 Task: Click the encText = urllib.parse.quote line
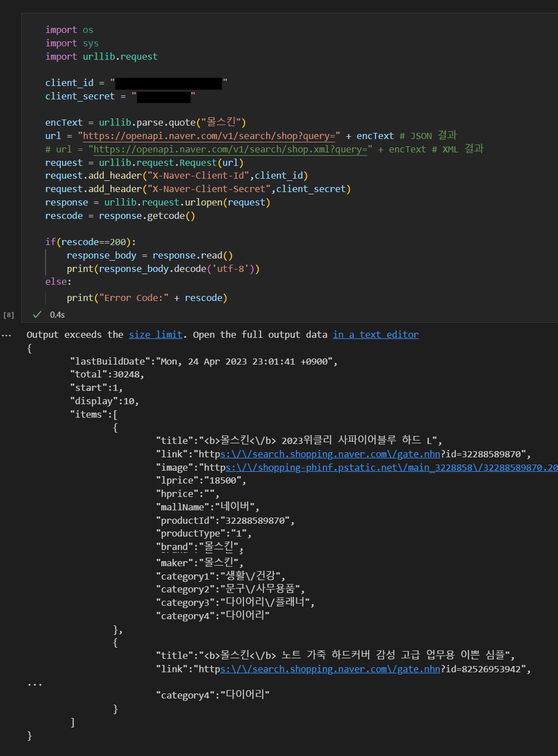click(x=146, y=122)
